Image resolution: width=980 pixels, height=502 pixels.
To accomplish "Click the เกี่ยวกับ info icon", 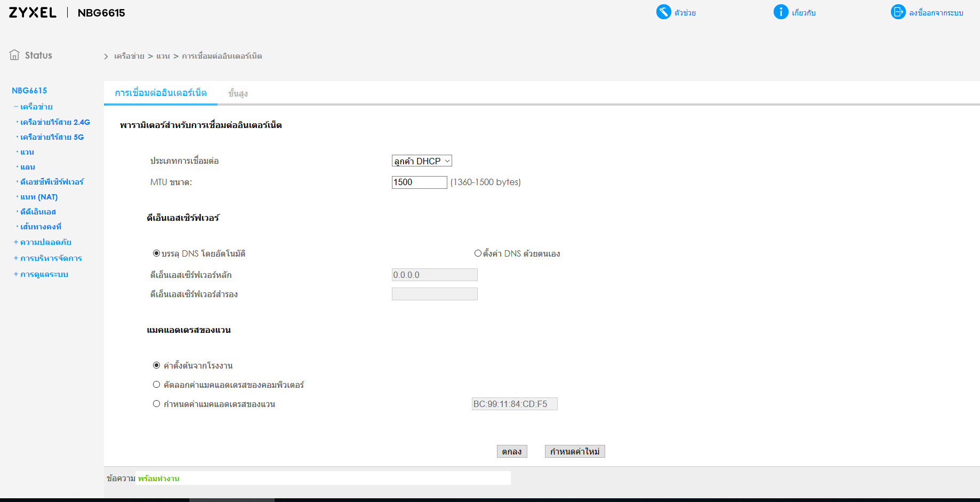I will [x=781, y=12].
